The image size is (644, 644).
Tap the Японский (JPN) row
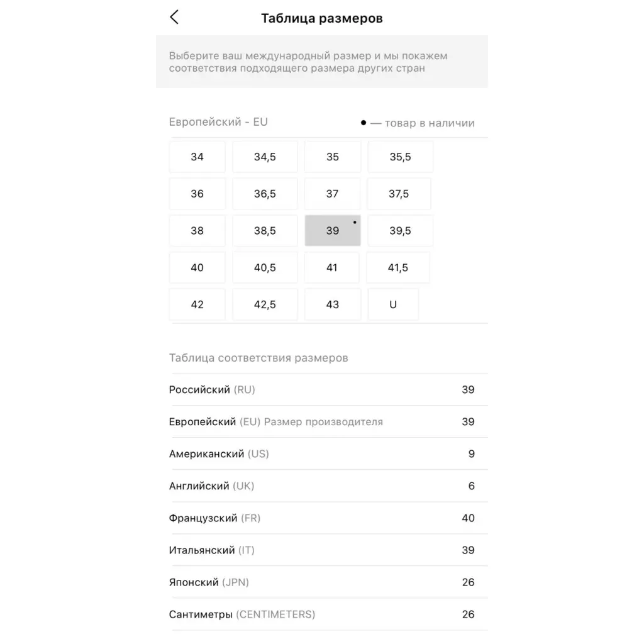pyautogui.click(x=321, y=582)
